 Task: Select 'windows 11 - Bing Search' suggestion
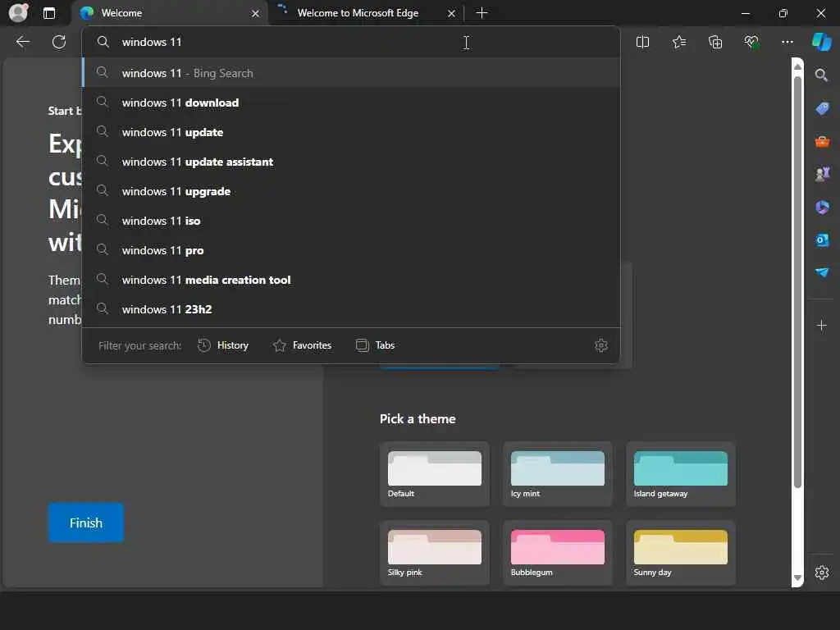coord(351,73)
